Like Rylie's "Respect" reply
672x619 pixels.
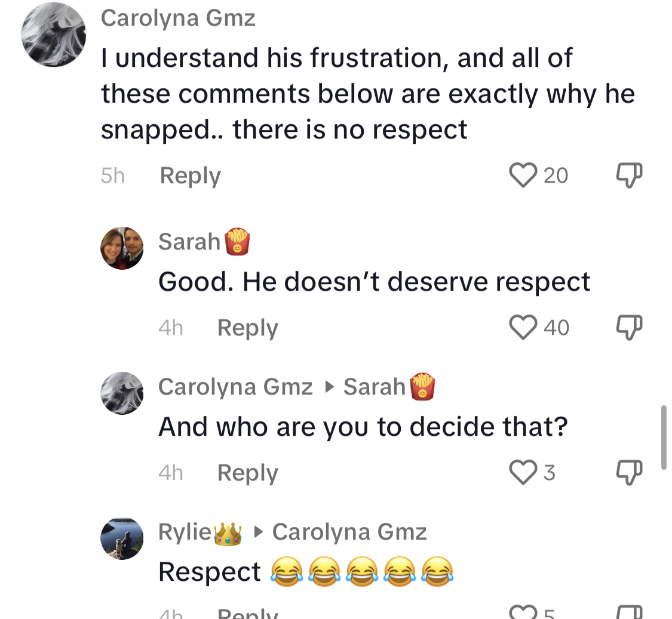click(x=523, y=612)
